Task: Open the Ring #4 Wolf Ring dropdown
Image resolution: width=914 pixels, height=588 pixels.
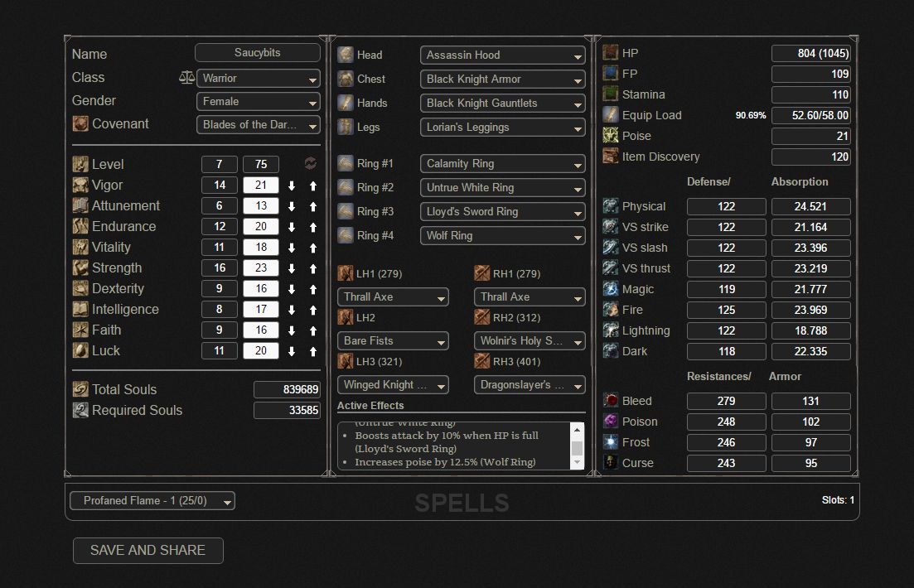Action: (x=502, y=235)
